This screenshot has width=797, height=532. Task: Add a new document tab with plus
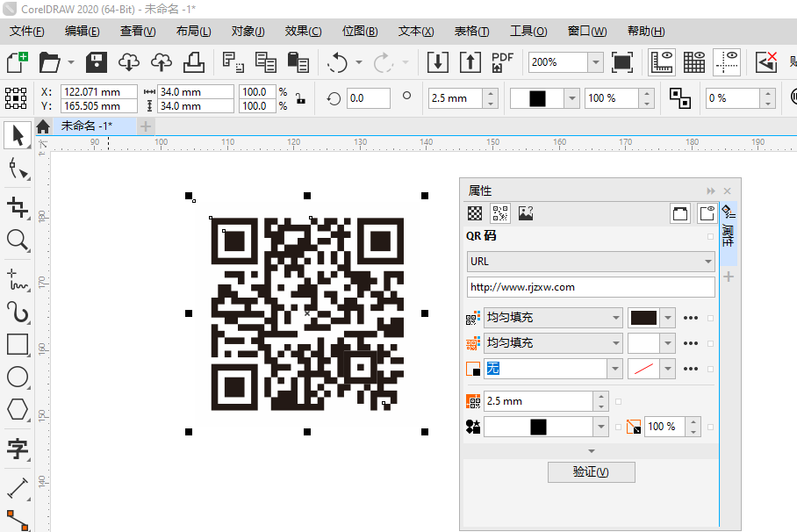pos(146,126)
